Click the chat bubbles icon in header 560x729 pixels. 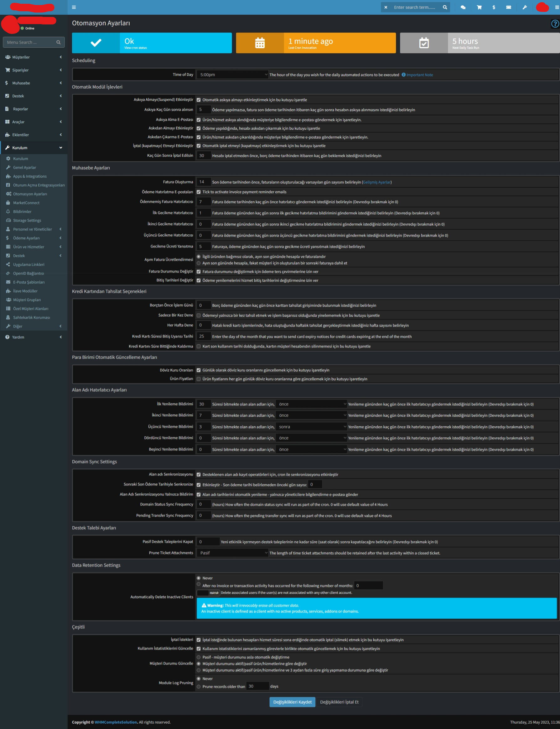click(463, 7)
